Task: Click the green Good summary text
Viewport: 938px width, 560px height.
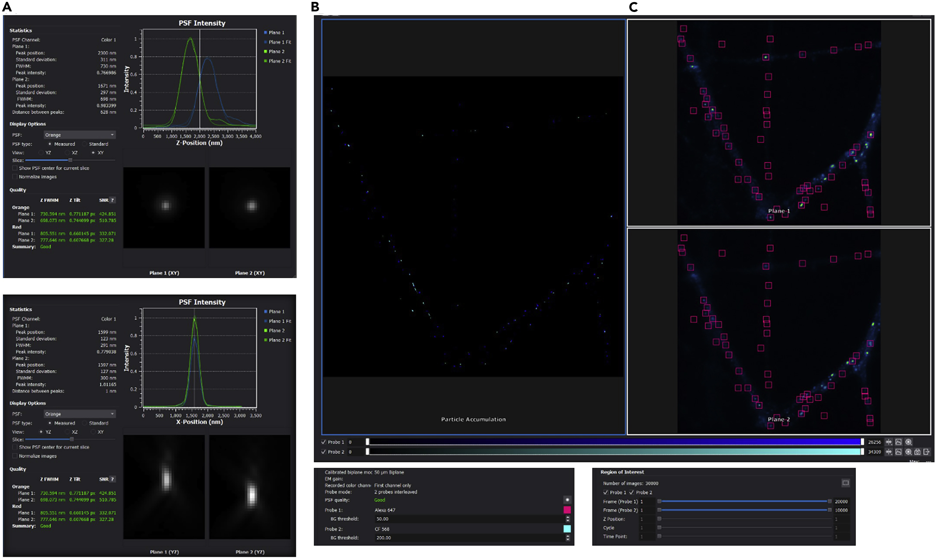Action: (46, 246)
